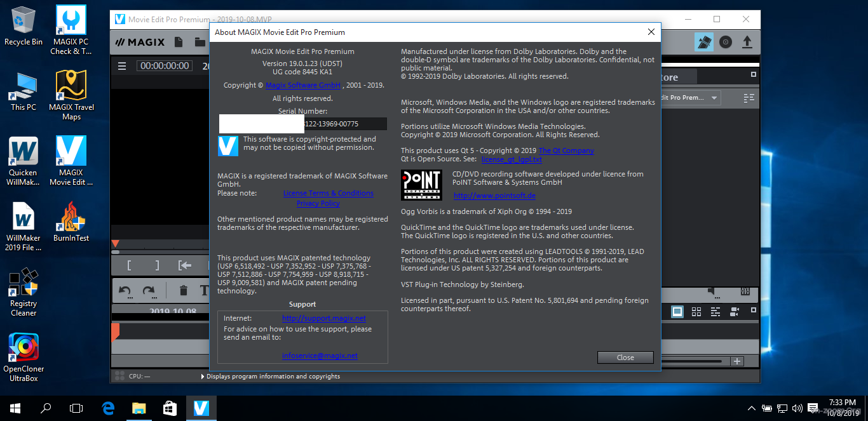Open License Terms & Conditions link
Screen dimensions: 868x421
[328, 193]
